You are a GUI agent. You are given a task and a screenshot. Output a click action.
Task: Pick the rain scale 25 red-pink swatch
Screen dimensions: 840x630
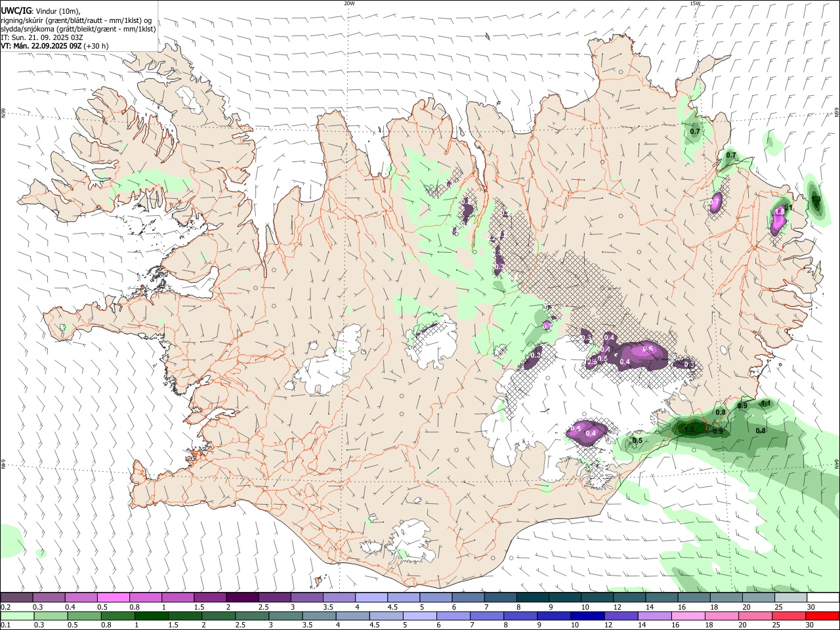pos(788,616)
